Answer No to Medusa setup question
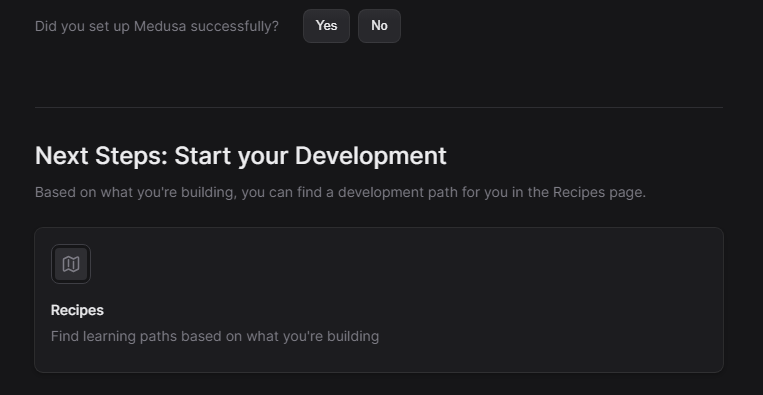The height and width of the screenshot is (395, 763). (x=379, y=26)
